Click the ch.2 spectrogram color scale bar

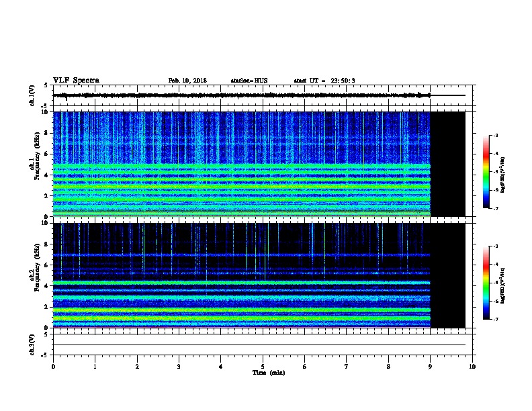[486, 283]
